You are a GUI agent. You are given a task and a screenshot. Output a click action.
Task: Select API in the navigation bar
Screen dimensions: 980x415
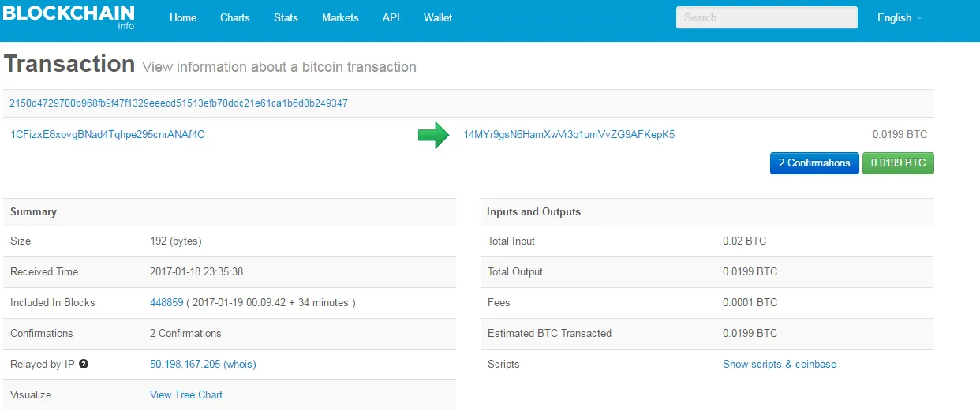391,17
